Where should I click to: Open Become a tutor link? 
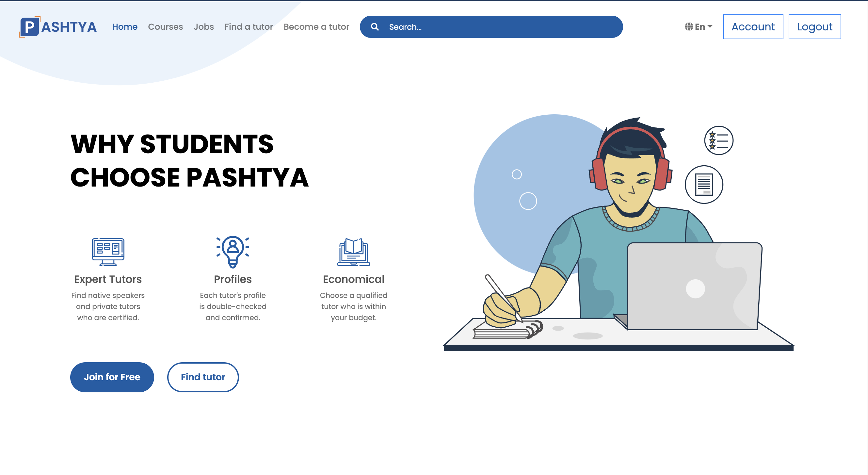coord(316,27)
